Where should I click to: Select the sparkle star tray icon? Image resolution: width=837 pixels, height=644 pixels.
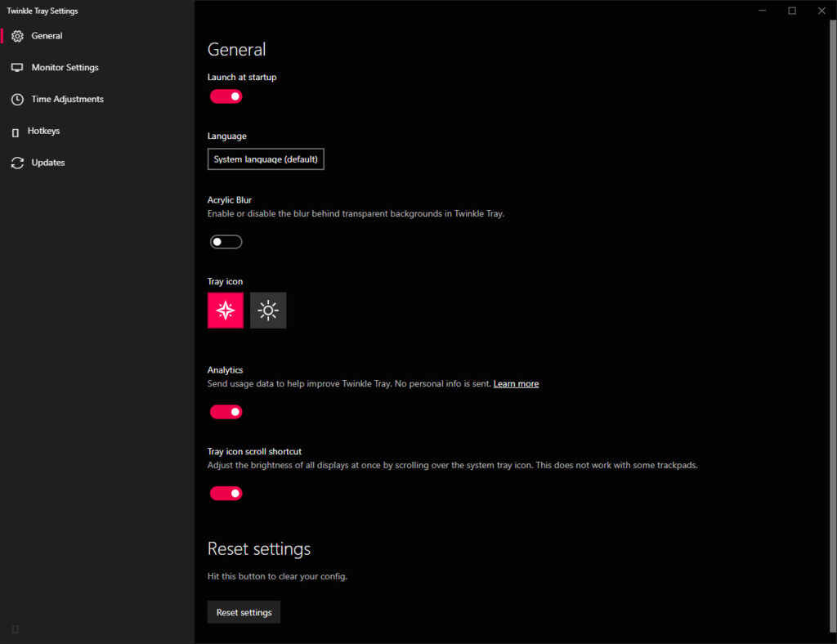(226, 310)
